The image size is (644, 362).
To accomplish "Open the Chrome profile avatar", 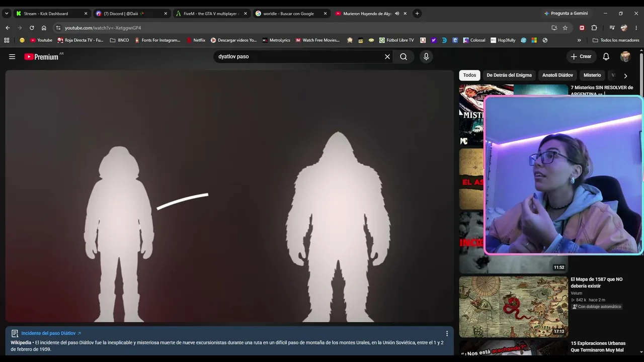I will coord(624,28).
